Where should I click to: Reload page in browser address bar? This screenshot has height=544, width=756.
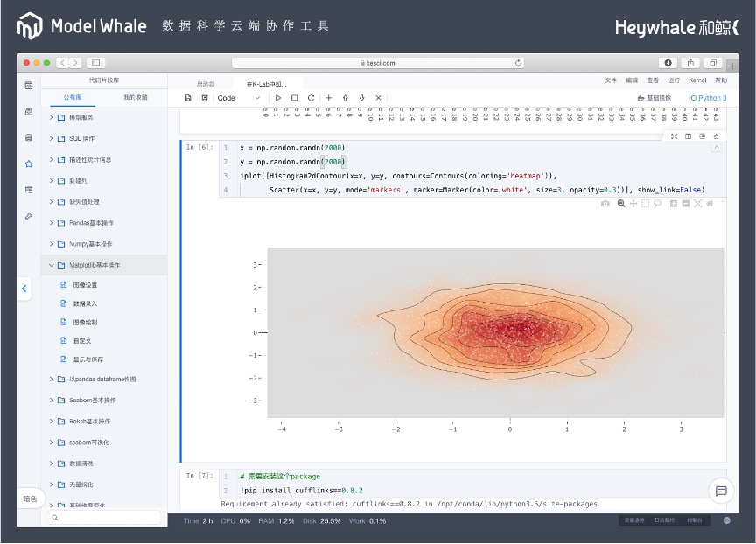(518, 63)
